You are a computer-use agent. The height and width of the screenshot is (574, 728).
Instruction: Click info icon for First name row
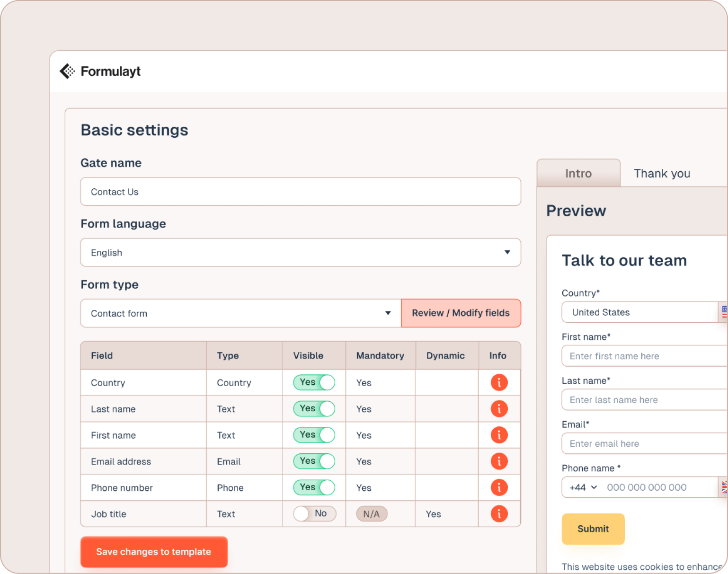[x=499, y=435]
